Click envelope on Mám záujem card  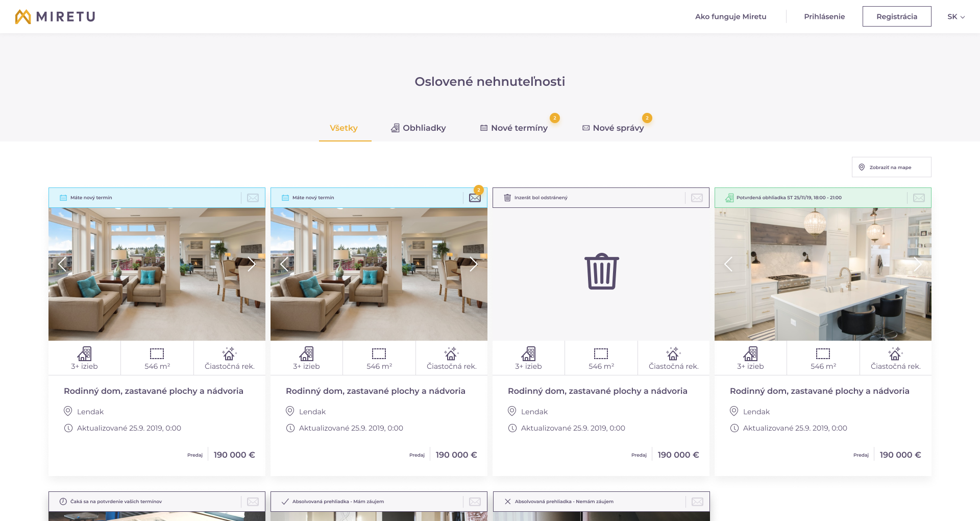[475, 502]
